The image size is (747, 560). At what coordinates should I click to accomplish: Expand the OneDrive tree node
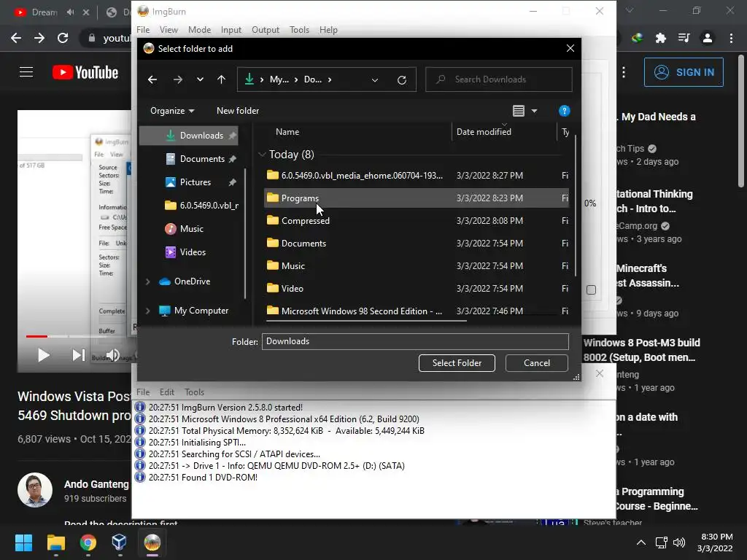click(x=147, y=282)
